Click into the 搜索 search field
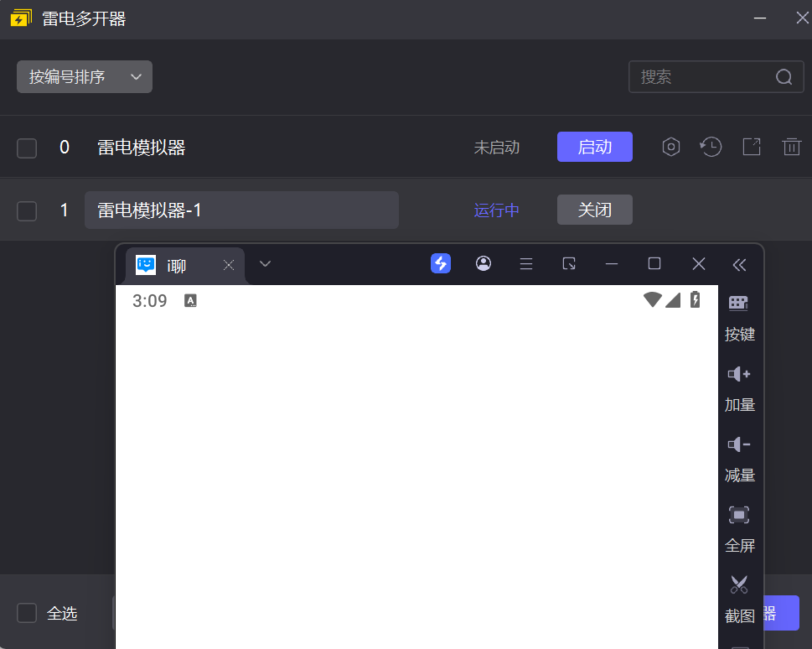The image size is (812, 649). pyautogui.click(x=716, y=76)
